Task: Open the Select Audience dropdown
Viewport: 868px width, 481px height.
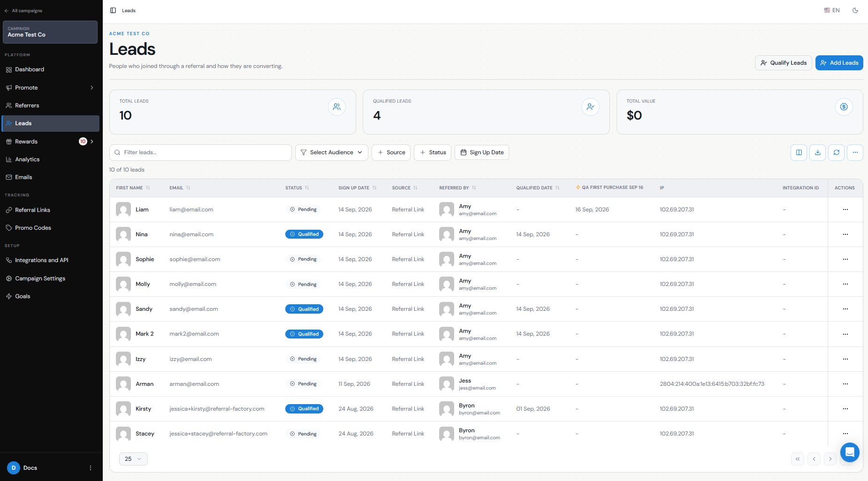Action: (x=331, y=152)
